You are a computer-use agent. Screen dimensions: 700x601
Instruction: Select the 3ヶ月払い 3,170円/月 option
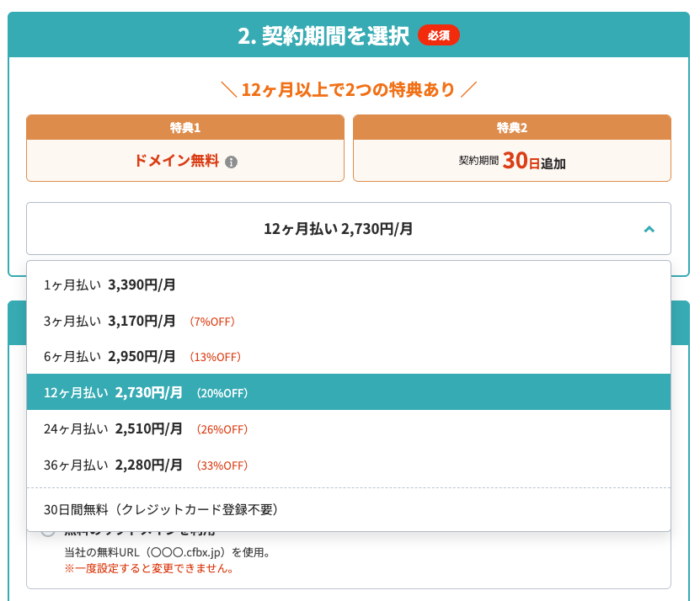(x=349, y=321)
